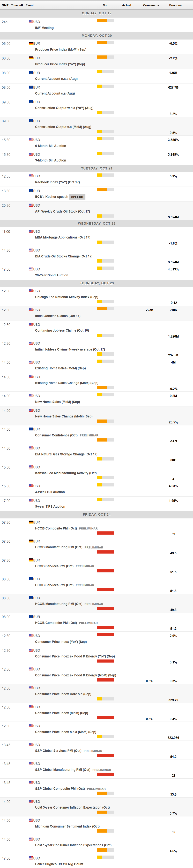
Task: Open Kansas Fed Manufacturing Activity (Oct) details
Action: [66, 473]
